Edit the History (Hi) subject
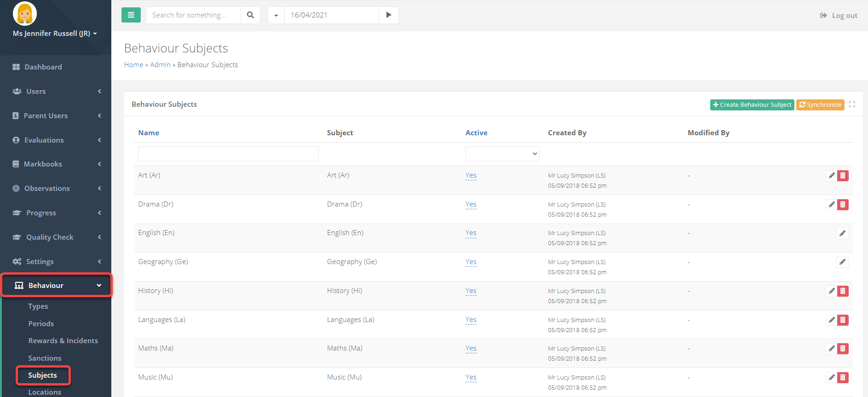This screenshot has height=397, width=868. [831, 291]
